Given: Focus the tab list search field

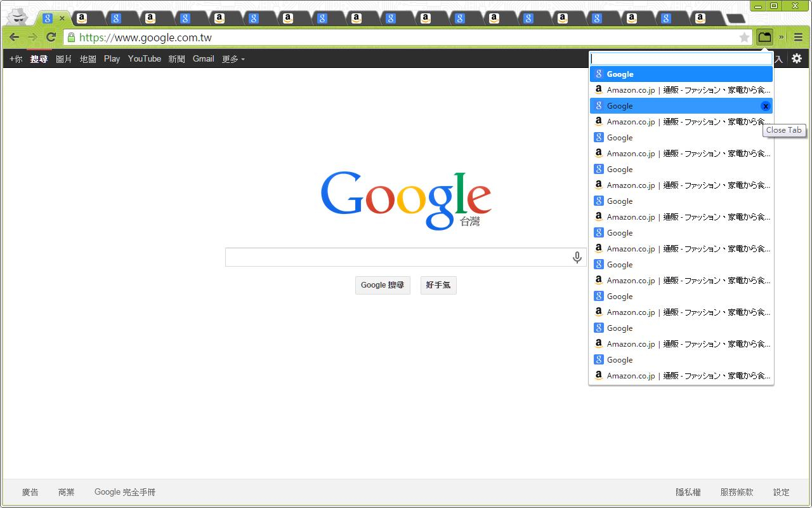Looking at the screenshot, I should tap(681, 58).
